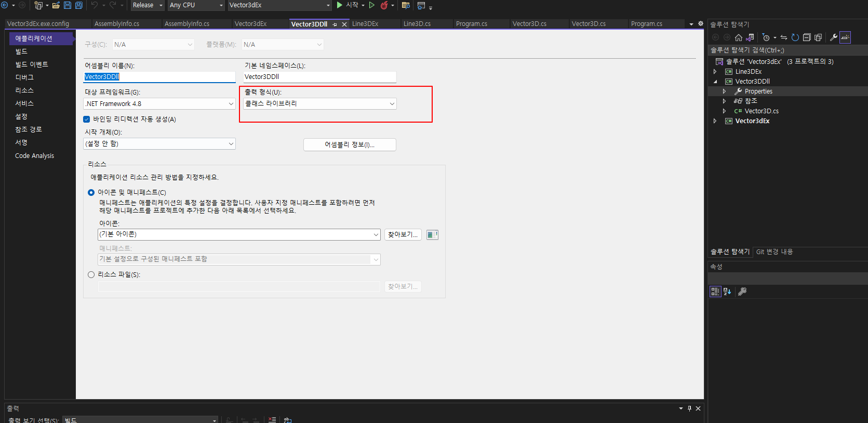Close the Vector3DDll tab
This screenshot has width=868, height=423.
344,24
